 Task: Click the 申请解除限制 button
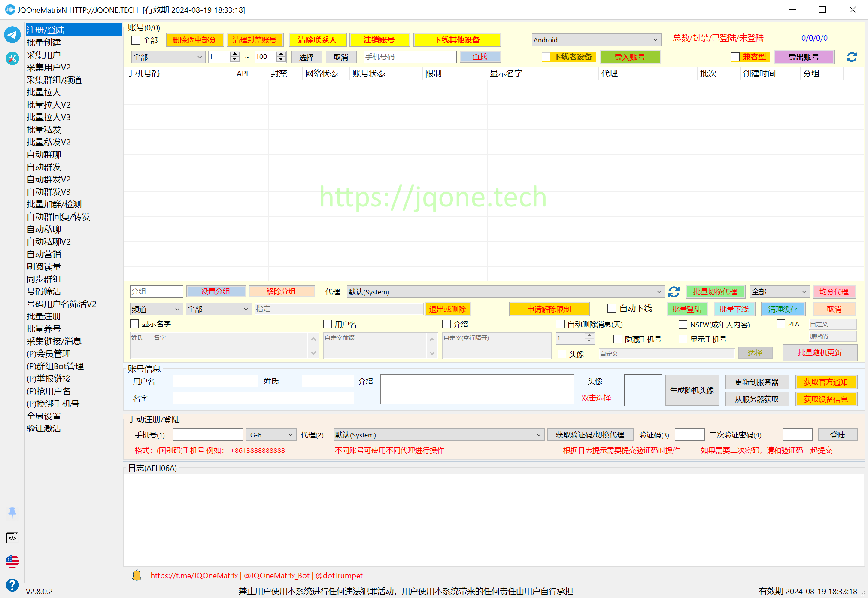pos(549,309)
